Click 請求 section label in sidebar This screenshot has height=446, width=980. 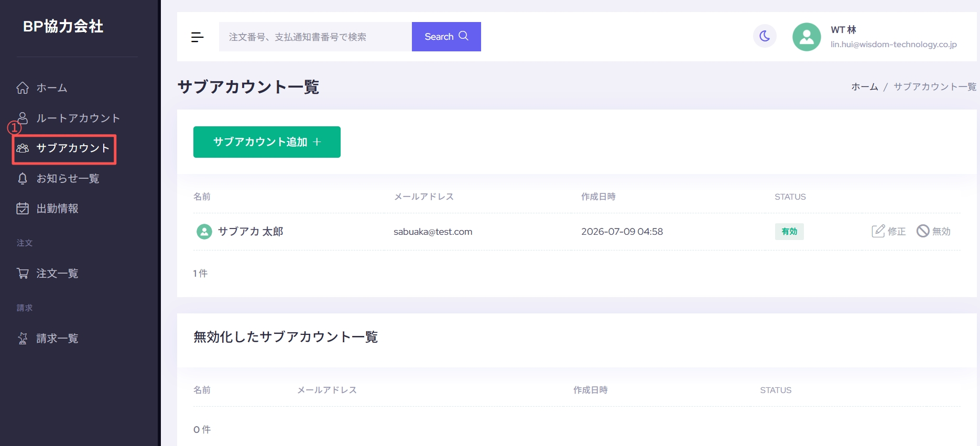tap(25, 308)
